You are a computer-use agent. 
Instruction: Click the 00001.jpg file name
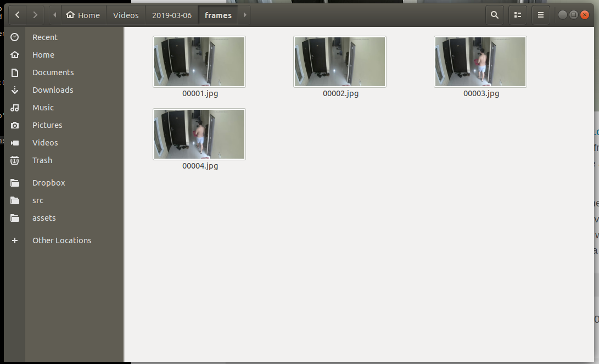click(200, 93)
